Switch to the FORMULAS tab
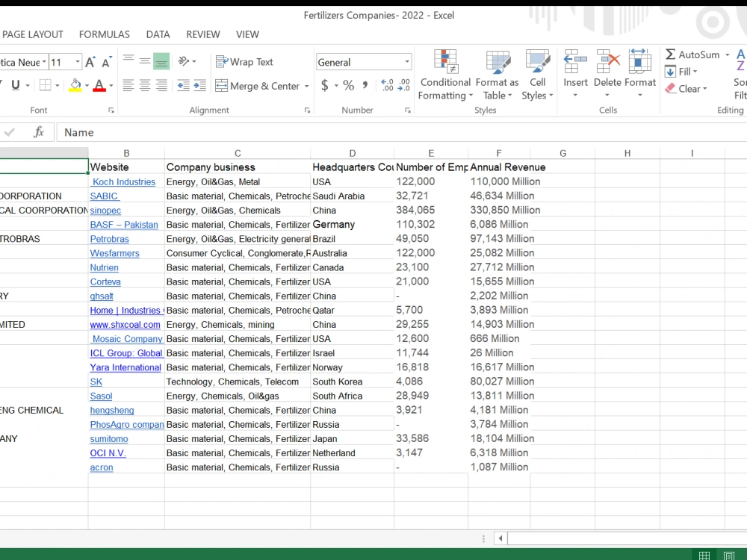The image size is (747, 560). (105, 34)
